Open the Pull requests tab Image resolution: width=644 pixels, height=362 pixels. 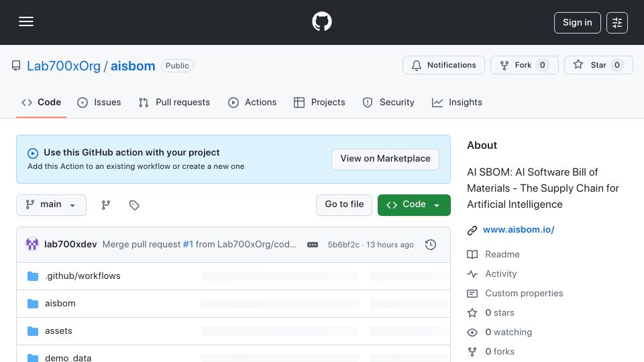[174, 102]
